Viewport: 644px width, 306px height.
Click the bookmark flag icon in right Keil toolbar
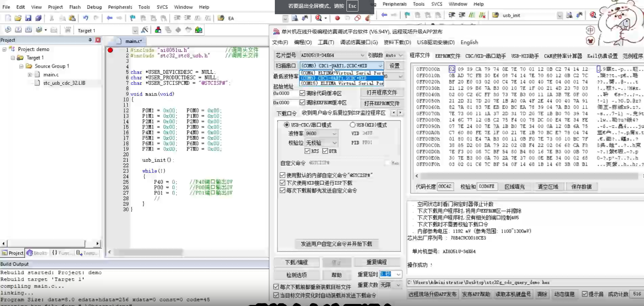[x=407, y=15]
